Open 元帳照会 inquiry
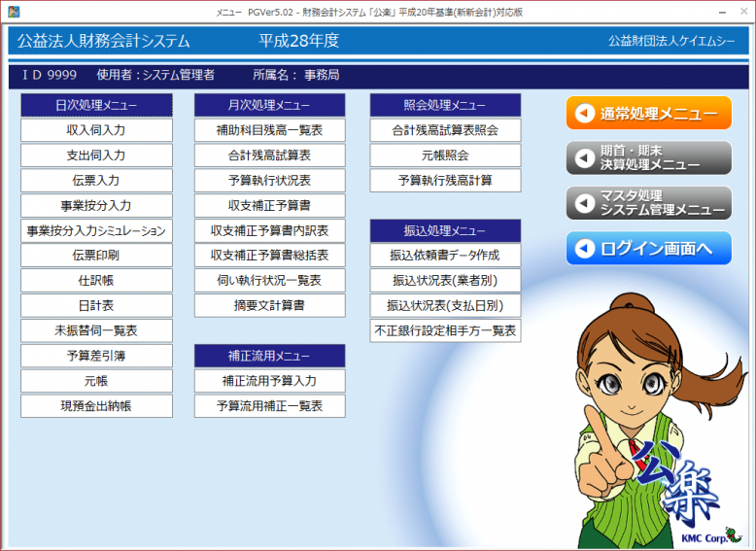 (x=445, y=155)
